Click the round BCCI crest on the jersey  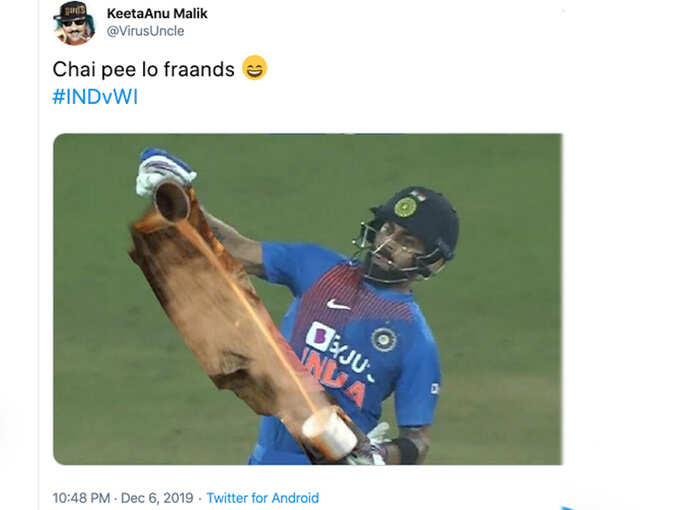(384, 339)
